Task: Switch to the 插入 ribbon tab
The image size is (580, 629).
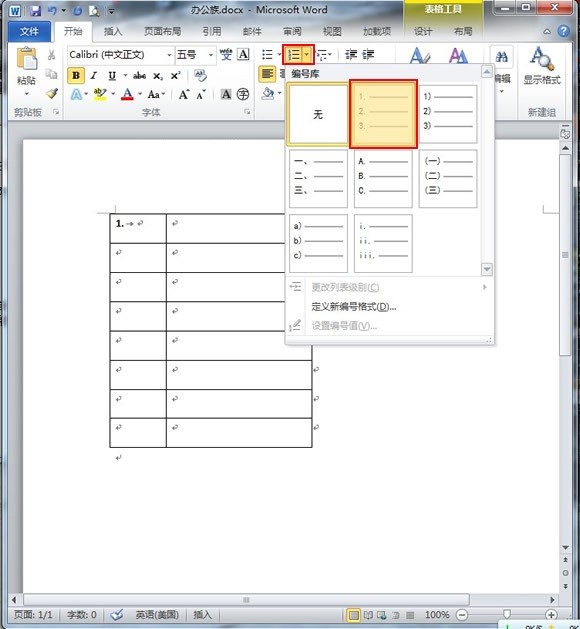Action: 113,31
